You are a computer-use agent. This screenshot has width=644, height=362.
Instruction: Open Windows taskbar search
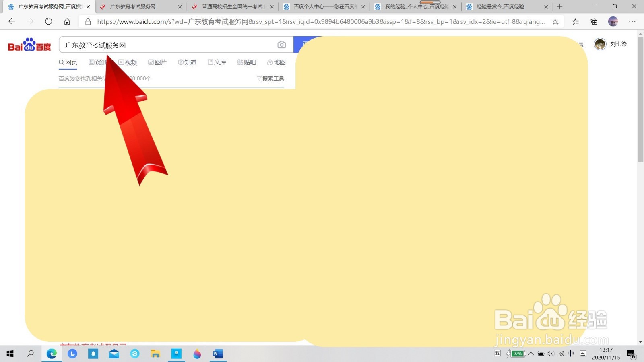point(30,354)
